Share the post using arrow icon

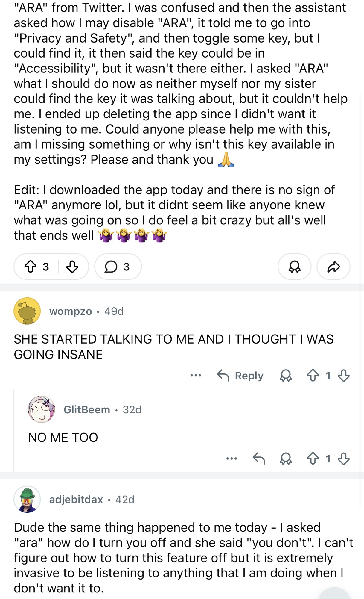[x=333, y=267]
